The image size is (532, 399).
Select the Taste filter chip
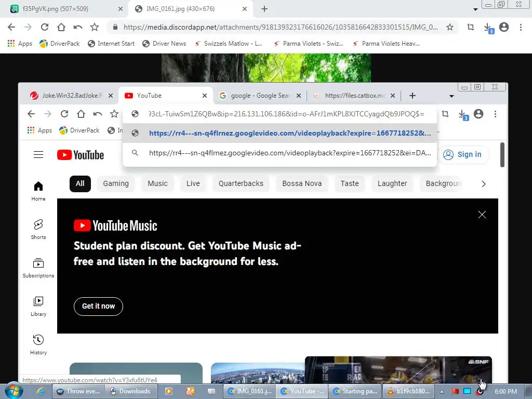350,183
